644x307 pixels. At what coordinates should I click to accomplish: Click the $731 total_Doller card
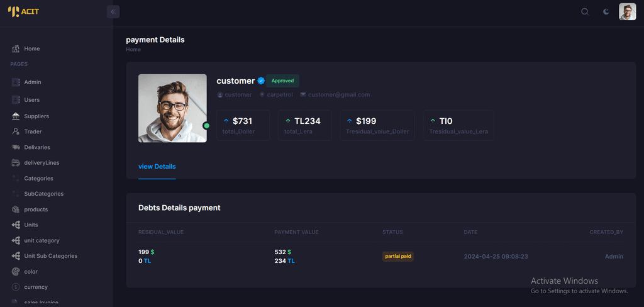(x=243, y=125)
